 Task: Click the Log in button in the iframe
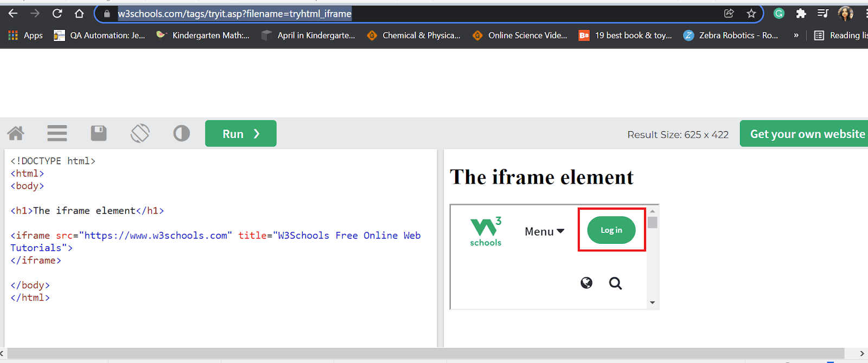(611, 230)
